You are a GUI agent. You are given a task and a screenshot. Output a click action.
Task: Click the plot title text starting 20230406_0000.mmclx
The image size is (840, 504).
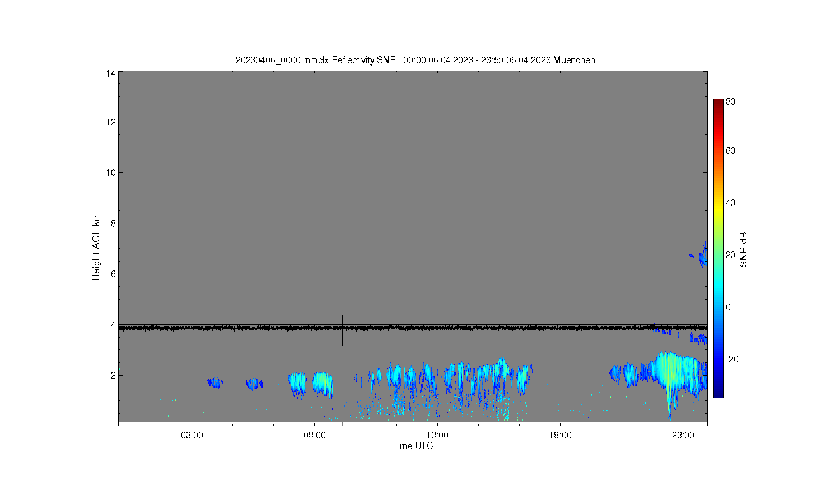[415, 60]
